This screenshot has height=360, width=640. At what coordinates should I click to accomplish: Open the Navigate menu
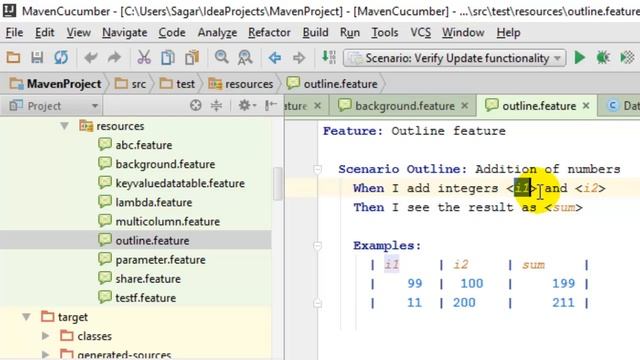[124, 33]
